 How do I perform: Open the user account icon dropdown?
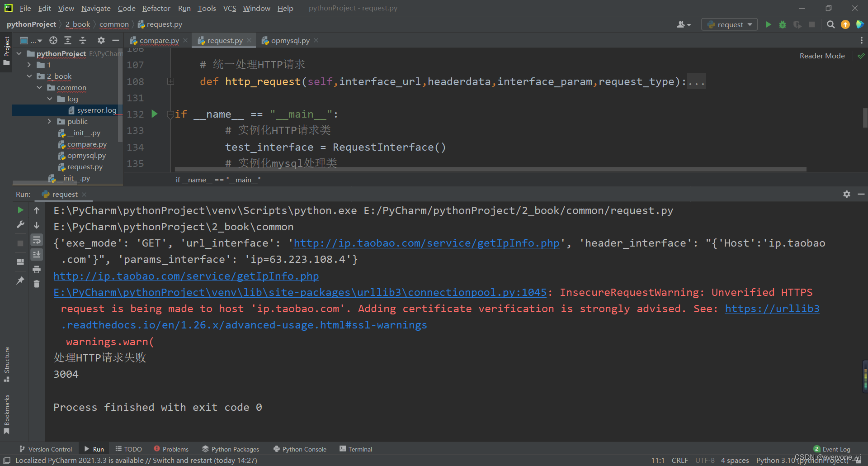click(x=684, y=24)
